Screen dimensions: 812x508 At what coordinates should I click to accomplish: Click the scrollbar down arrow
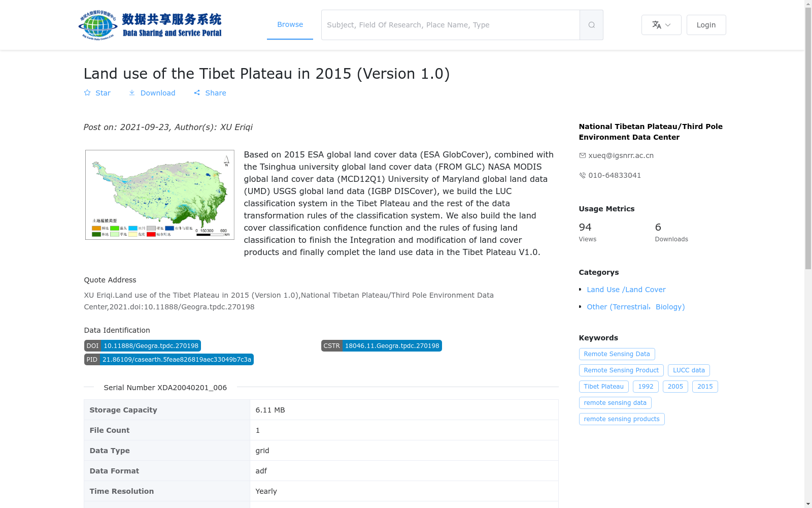point(808,504)
